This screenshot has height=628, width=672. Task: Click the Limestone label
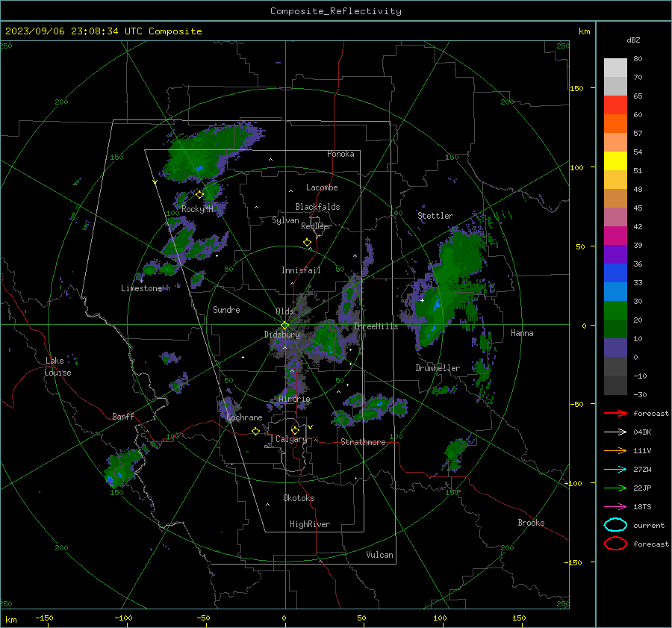[141, 288]
